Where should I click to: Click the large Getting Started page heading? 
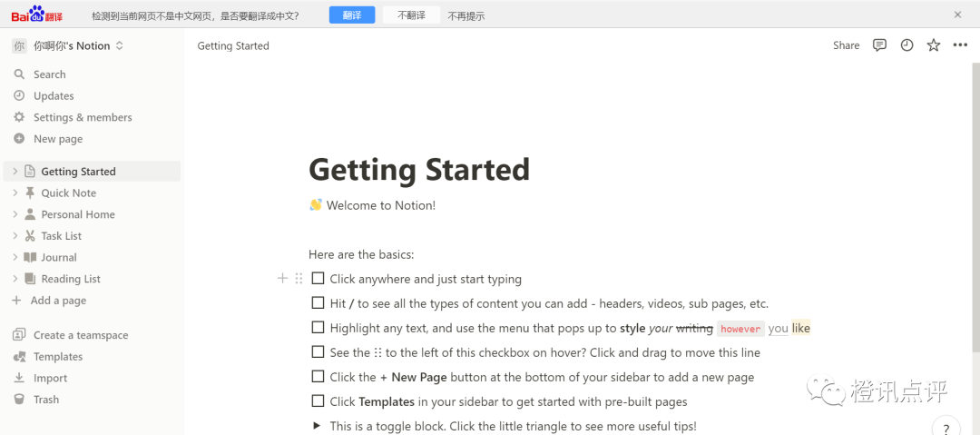(x=419, y=170)
